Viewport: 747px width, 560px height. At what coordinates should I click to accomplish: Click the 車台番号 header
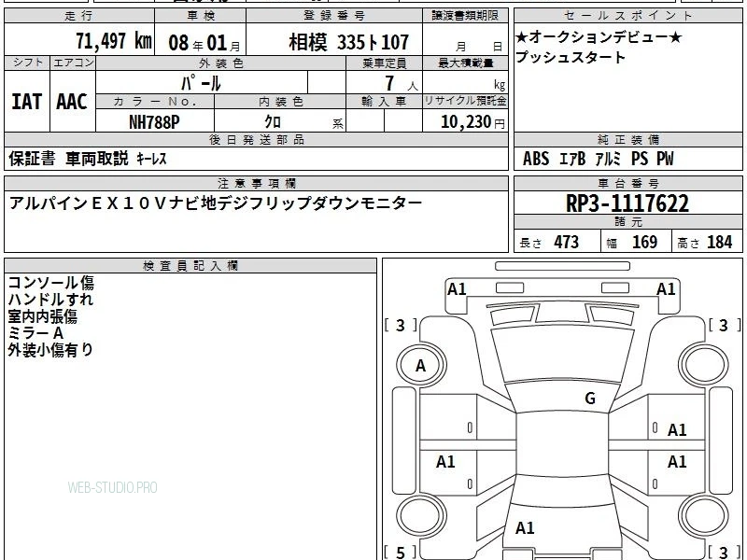pyautogui.click(x=627, y=183)
